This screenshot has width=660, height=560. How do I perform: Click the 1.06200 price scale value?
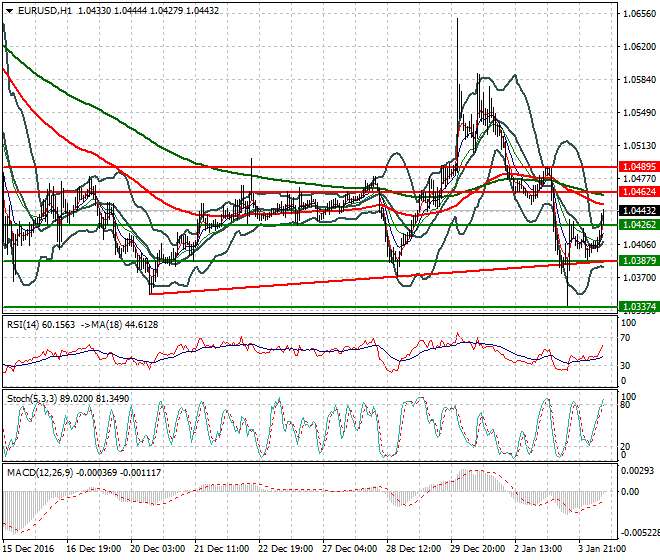[x=639, y=47]
